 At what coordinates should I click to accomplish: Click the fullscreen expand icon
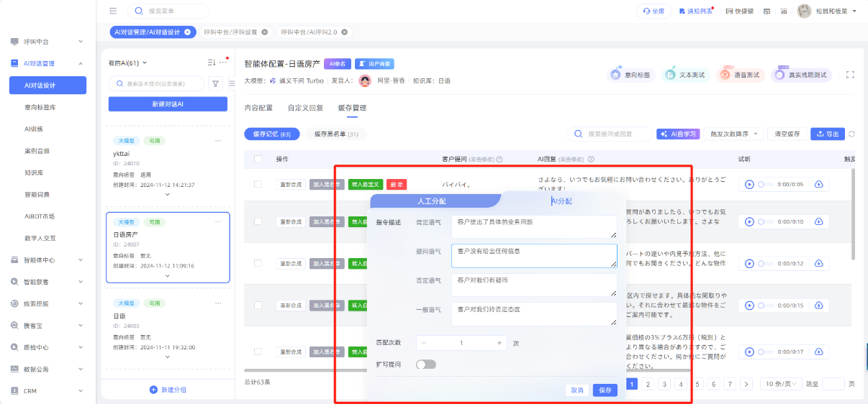tap(850, 75)
